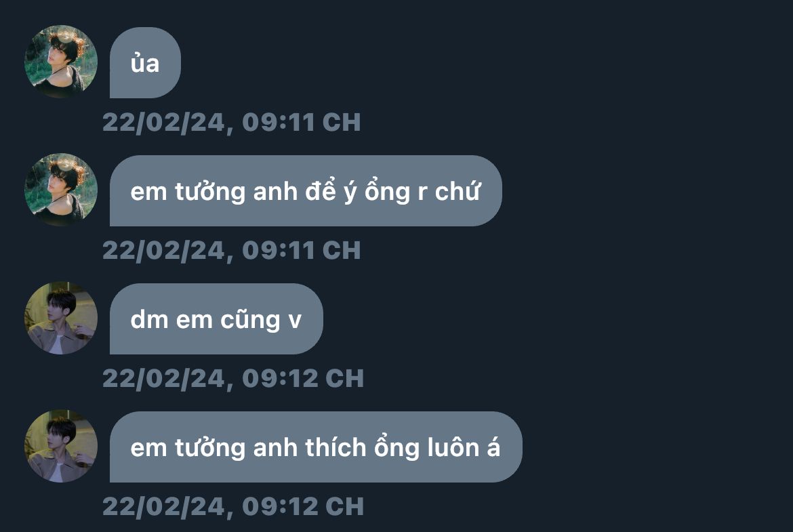
Task: Open avatar beside "dm em cũng v" message
Action: pyautogui.click(x=61, y=318)
